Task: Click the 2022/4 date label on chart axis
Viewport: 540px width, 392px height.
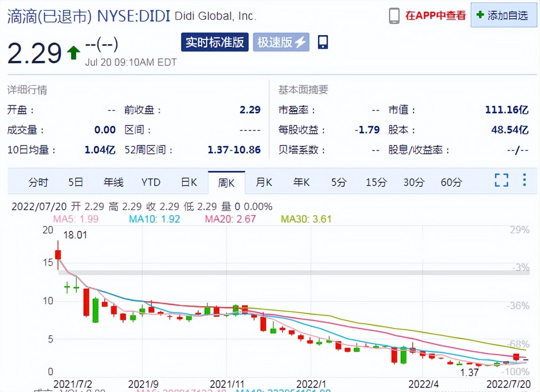Action: 423,384
